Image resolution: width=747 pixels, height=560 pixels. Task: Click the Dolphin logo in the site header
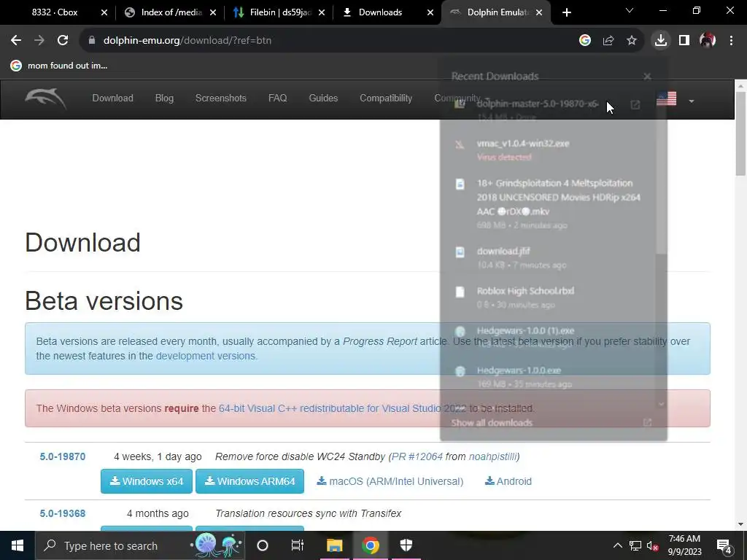pos(46,98)
